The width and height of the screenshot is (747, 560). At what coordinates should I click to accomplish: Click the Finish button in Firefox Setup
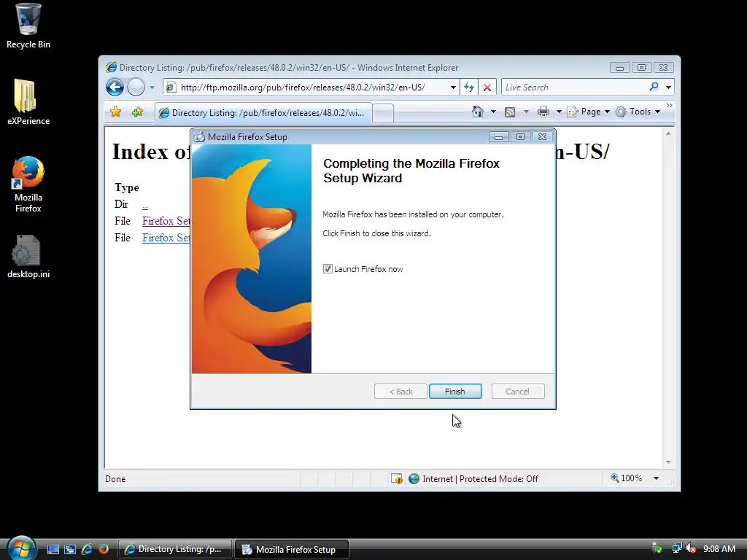pyautogui.click(x=455, y=392)
